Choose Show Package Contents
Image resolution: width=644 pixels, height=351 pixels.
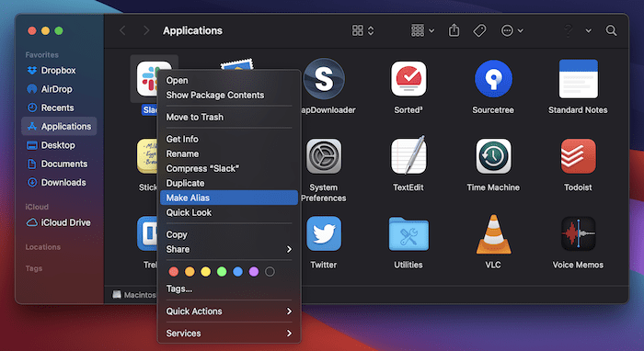click(x=229, y=96)
